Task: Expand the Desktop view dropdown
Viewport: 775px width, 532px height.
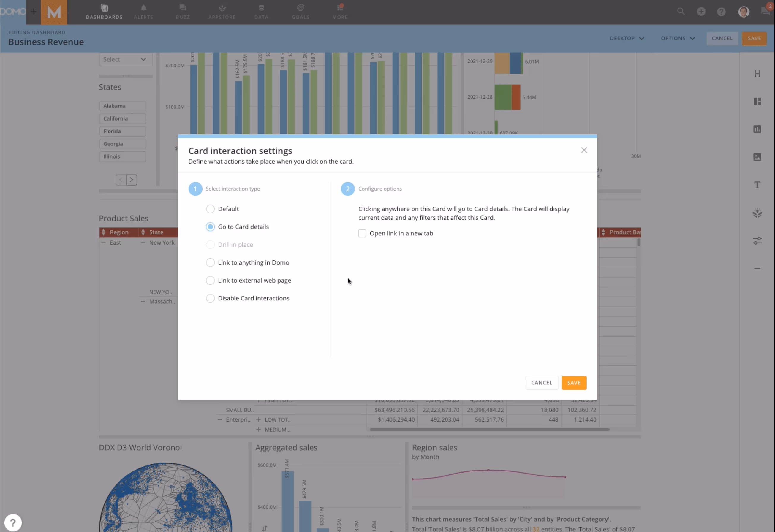Action: [627, 39]
